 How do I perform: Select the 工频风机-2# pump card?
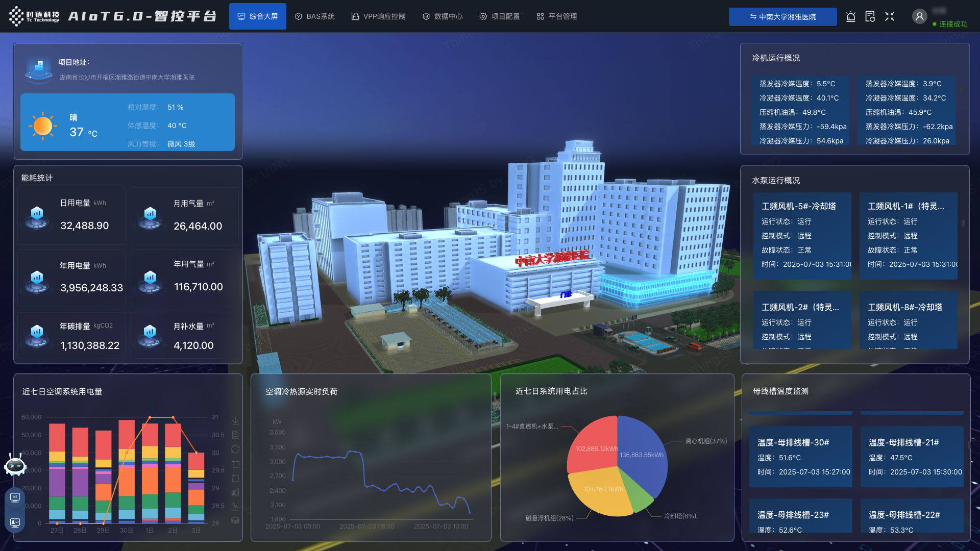pyautogui.click(x=802, y=320)
